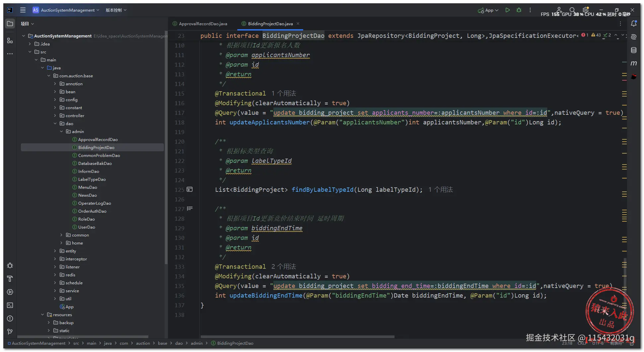Expand the controller package

(55, 115)
